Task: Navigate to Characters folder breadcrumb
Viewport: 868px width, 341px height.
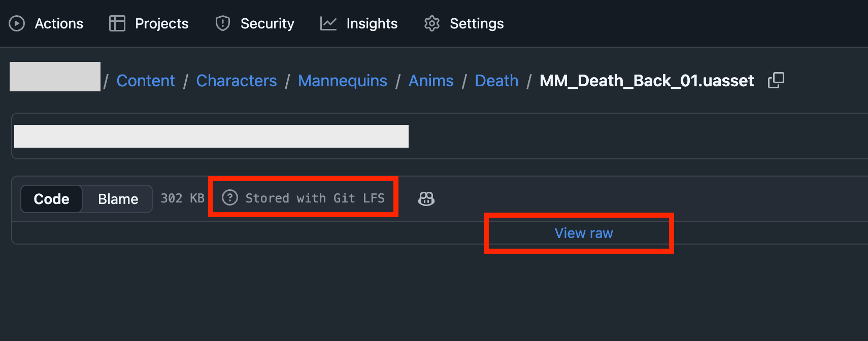Action: pos(237,81)
